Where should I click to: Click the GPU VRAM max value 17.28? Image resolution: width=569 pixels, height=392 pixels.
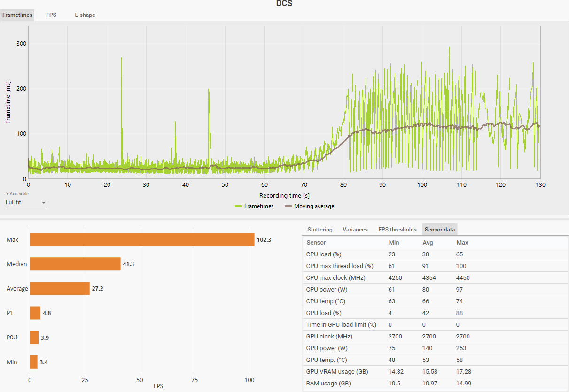pyautogui.click(x=463, y=372)
